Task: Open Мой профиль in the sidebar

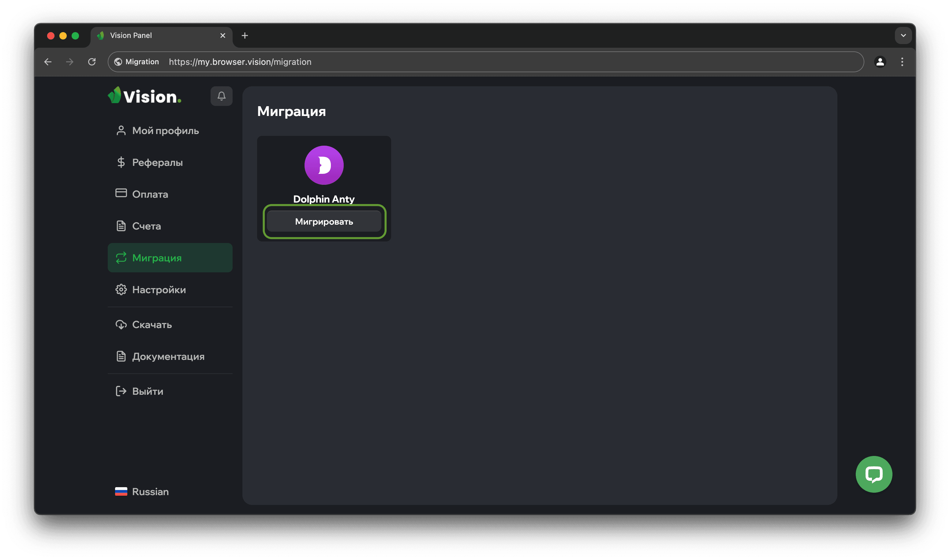Action: tap(165, 131)
